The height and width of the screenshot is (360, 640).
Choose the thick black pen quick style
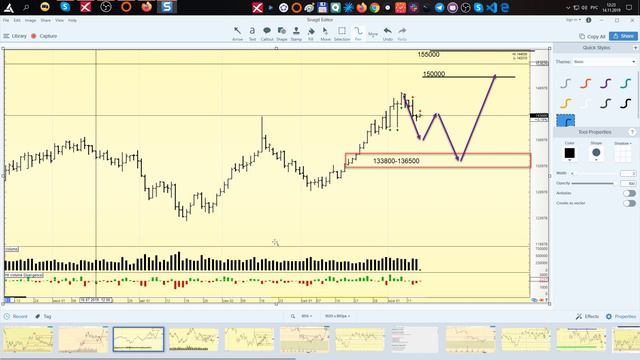click(625, 103)
